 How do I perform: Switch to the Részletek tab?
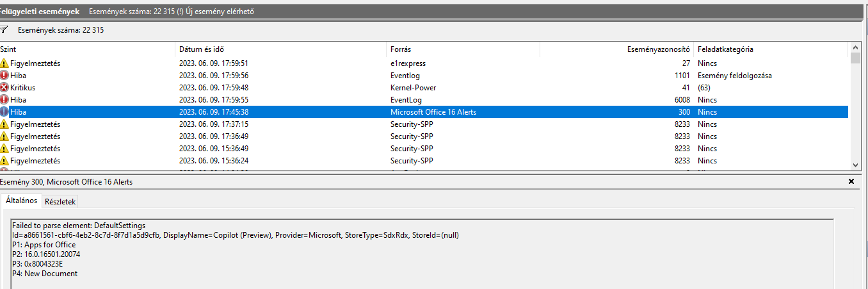60,201
